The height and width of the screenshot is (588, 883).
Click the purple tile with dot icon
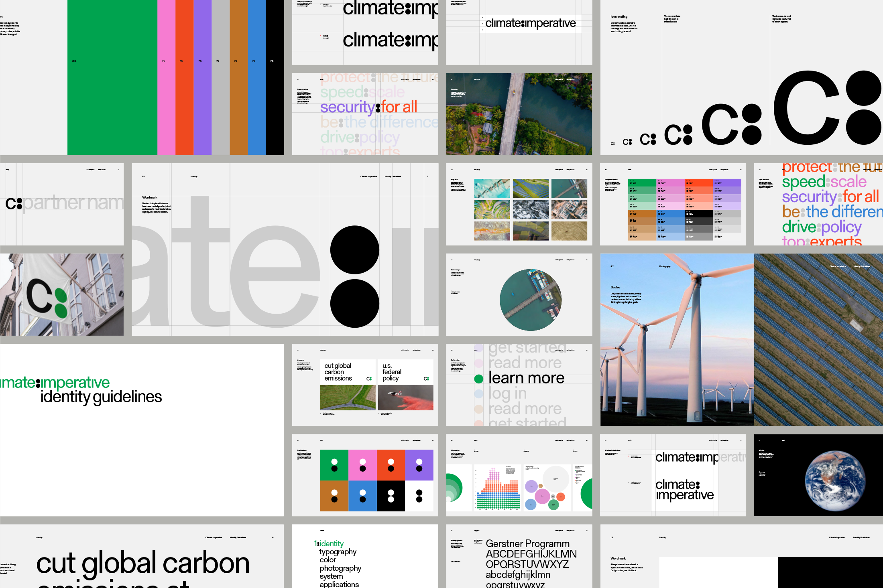tap(419, 465)
